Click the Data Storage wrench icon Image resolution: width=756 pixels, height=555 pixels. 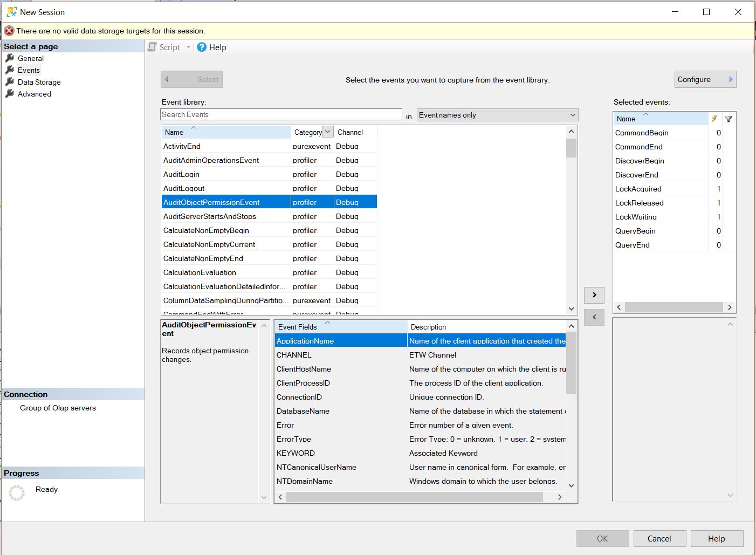tap(10, 81)
